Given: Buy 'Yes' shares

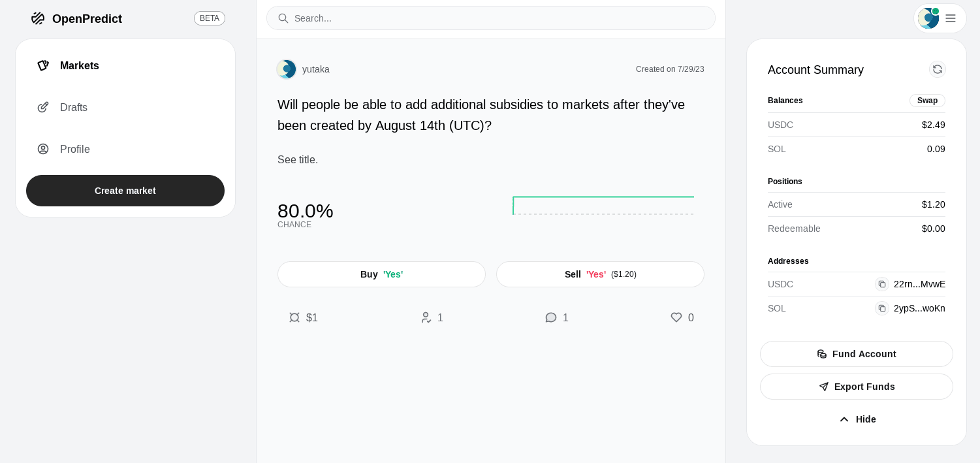Looking at the screenshot, I should (381, 274).
